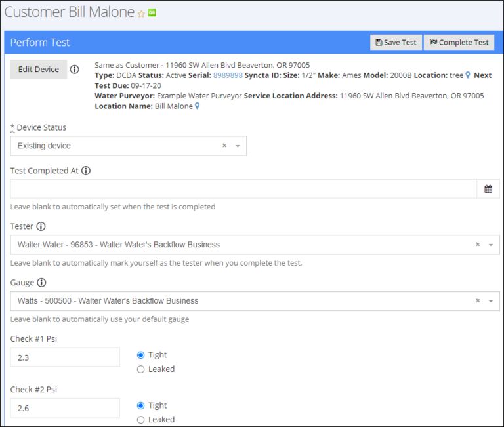Viewport: 504px width, 427px height.
Task: Select Tight for Check #2 Psi
Action: (x=140, y=406)
